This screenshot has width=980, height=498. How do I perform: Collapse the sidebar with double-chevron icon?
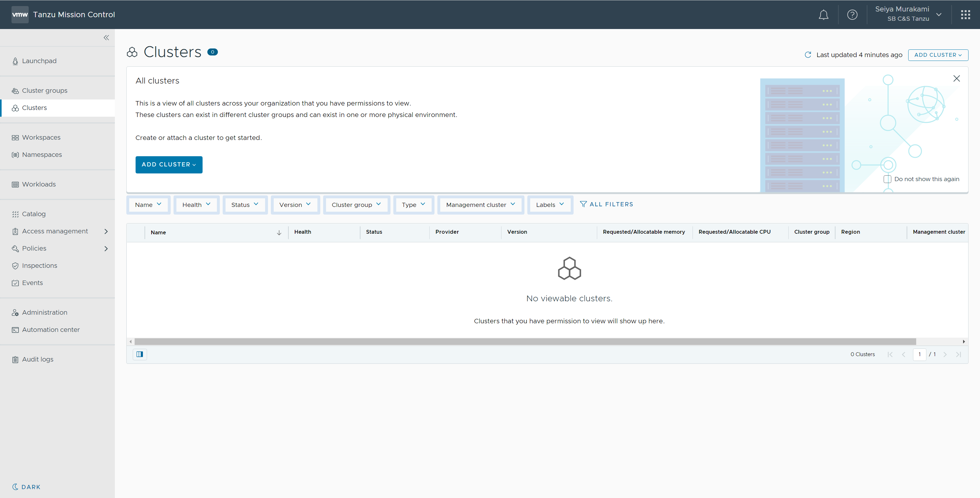[106, 38]
